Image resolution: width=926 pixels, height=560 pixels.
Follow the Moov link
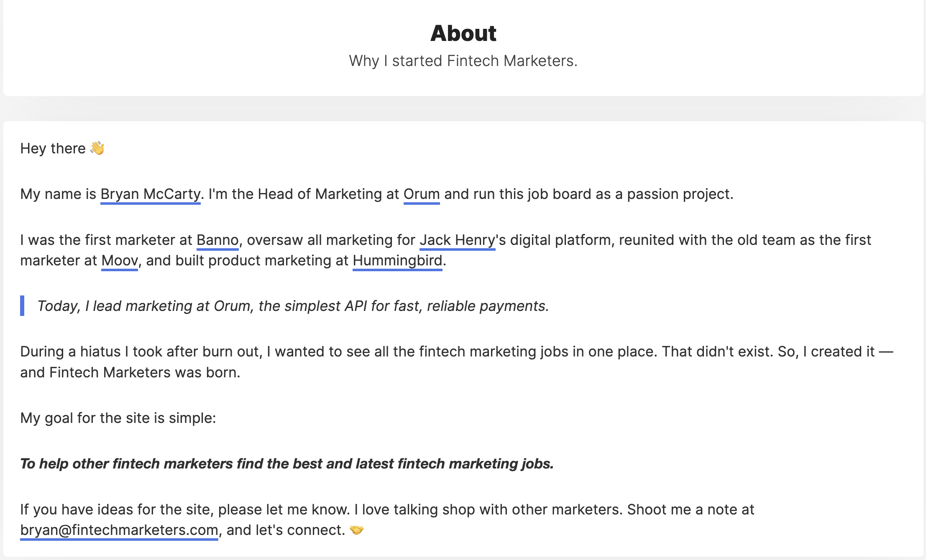coord(120,261)
